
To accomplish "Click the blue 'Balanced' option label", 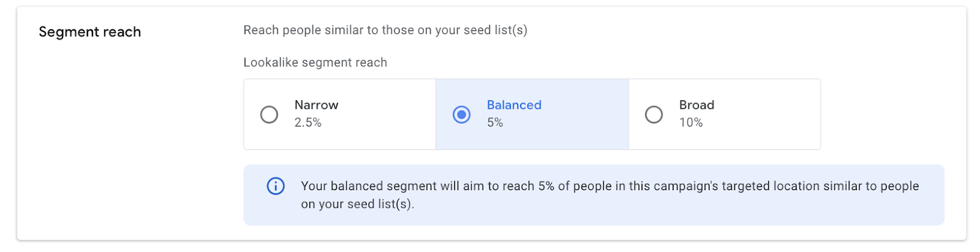I will click(x=514, y=105).
